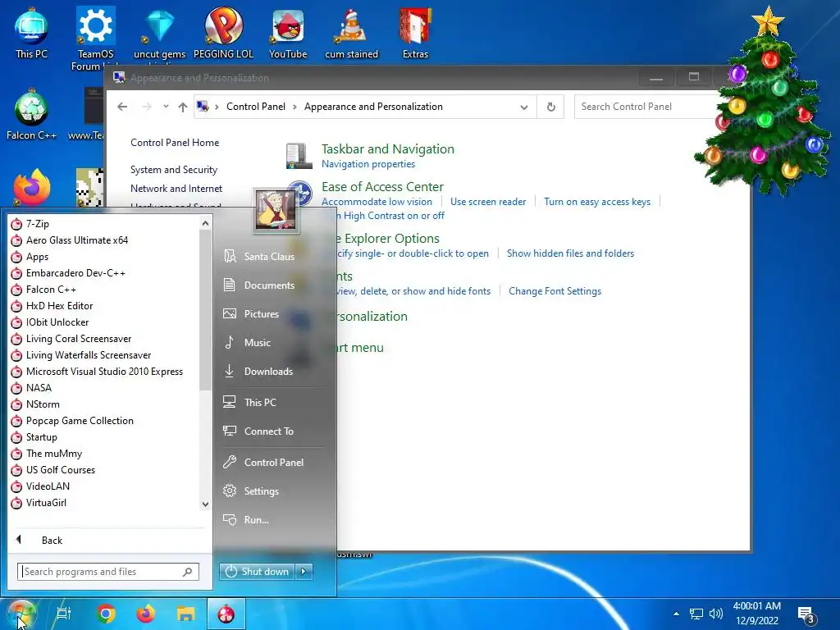Launch Google Chrome from the taskbar
This screenshot has height=630, width=840.
tap(106, 614)
